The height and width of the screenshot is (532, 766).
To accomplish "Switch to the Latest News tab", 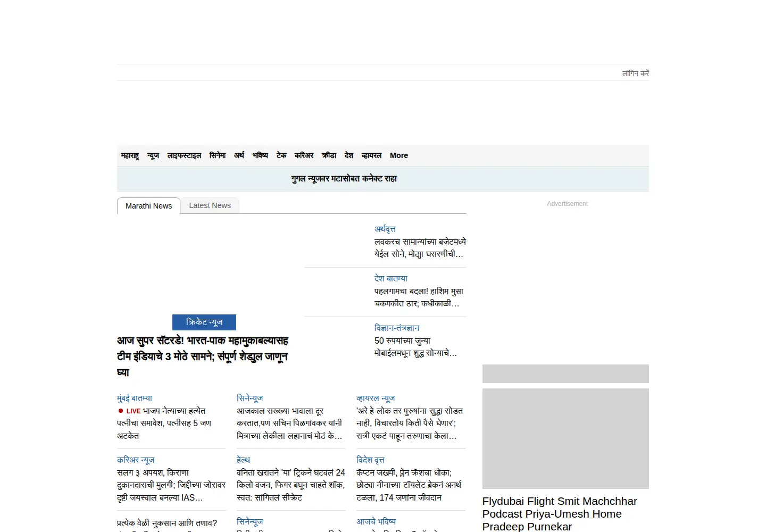I will click(210, 205).
